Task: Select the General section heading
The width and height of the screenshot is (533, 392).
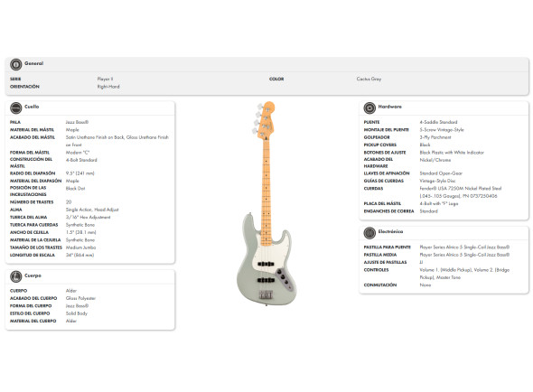Action: pos(33,63)
